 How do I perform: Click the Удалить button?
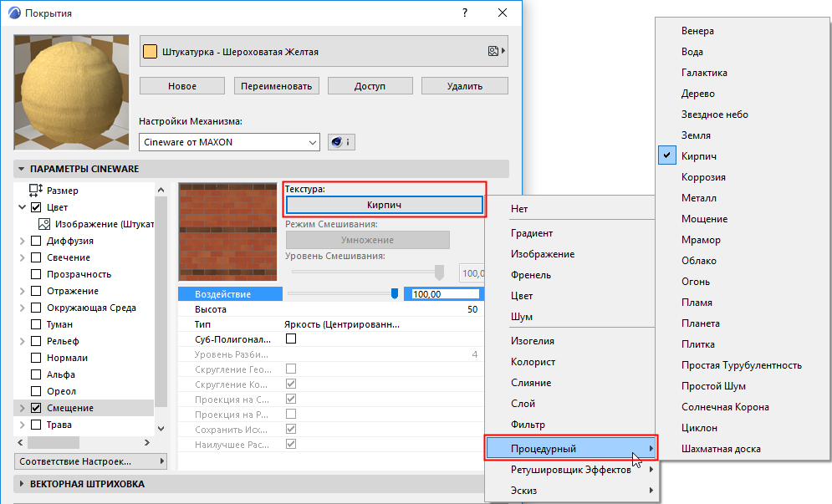[x=465, y=86]
